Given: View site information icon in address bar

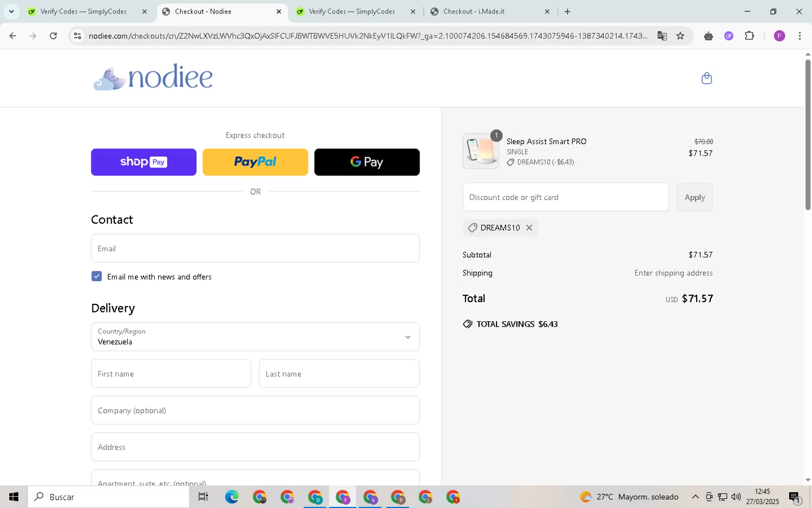Looking at the screenshot, I should (x=77, y=36).
